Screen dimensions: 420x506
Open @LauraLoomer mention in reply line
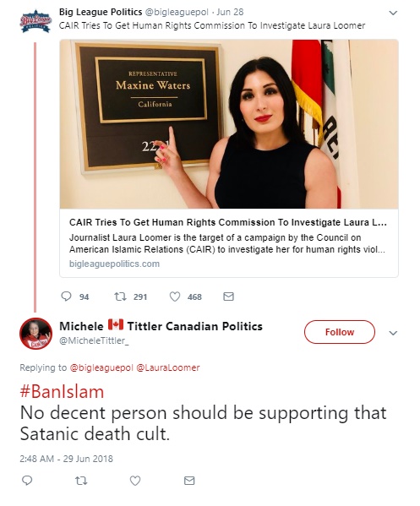tap(168, 367)
